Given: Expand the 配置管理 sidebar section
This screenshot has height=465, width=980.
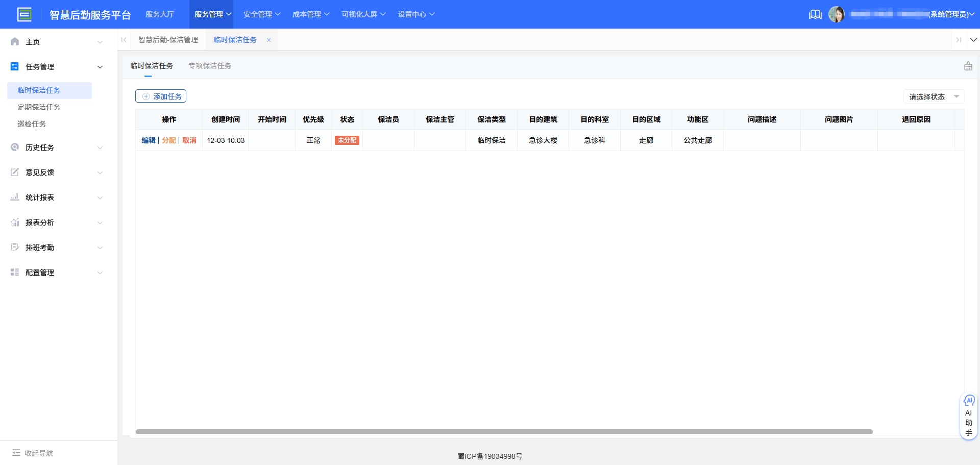Looking at the screenshot, I should 100,273.
